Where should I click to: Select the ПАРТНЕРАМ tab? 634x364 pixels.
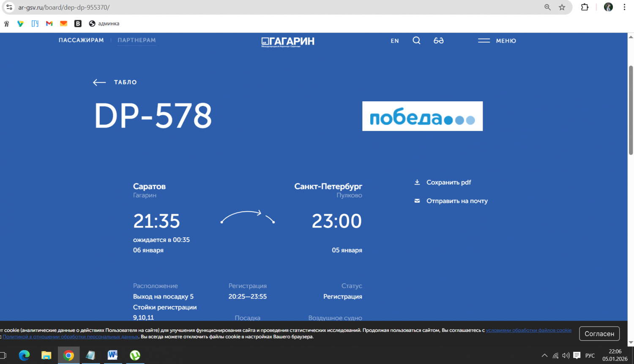[x=137, y=40]
